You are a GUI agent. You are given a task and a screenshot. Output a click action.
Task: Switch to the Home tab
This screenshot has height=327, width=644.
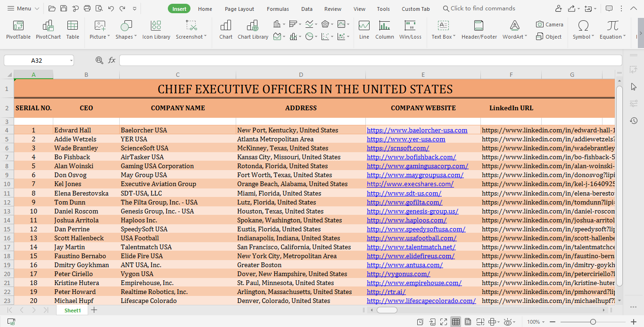pyautogui.click(x=205, y=9)
